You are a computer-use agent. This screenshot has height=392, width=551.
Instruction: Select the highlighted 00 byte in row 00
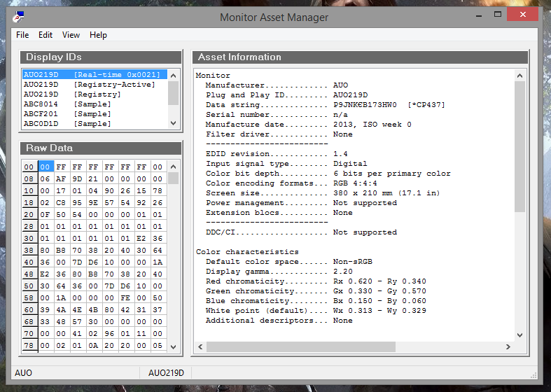46,167
